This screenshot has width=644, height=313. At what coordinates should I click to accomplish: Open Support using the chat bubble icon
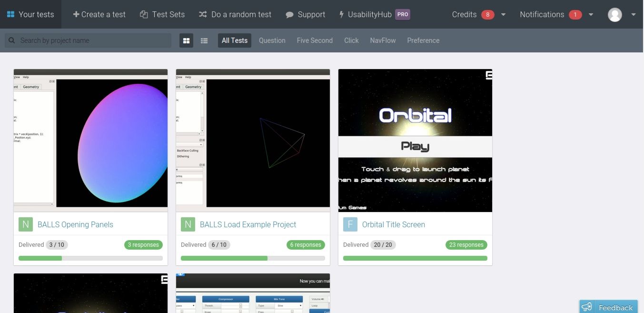coord(289,14)
